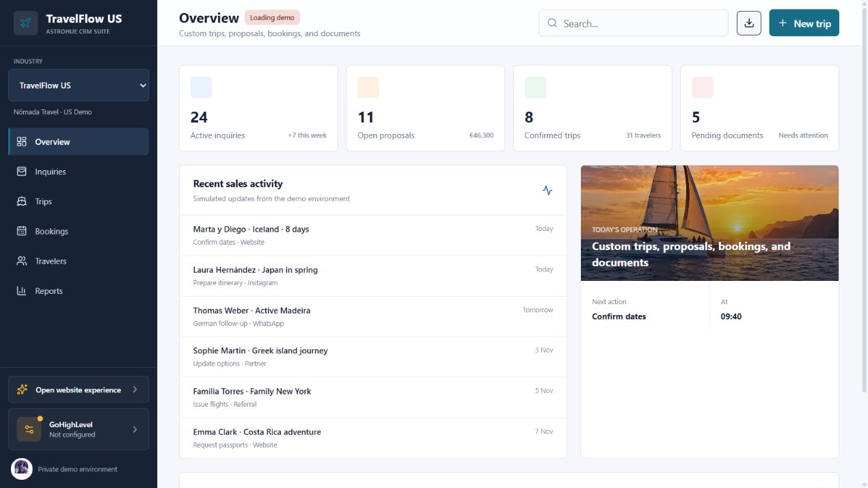Click the Tomorrow label on Thomas Weber row

click(538, 310)
